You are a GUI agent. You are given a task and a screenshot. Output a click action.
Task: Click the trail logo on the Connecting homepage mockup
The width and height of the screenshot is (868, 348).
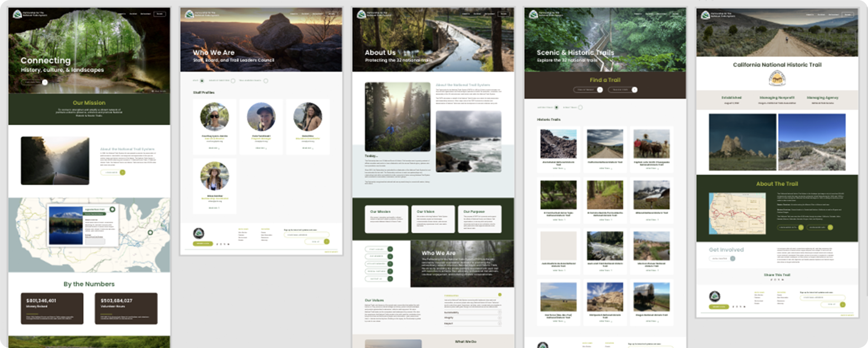17,14
